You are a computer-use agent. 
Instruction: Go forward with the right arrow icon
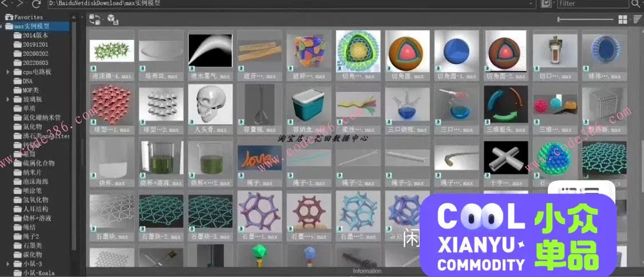pyautogui.click(x=21, y=4)
